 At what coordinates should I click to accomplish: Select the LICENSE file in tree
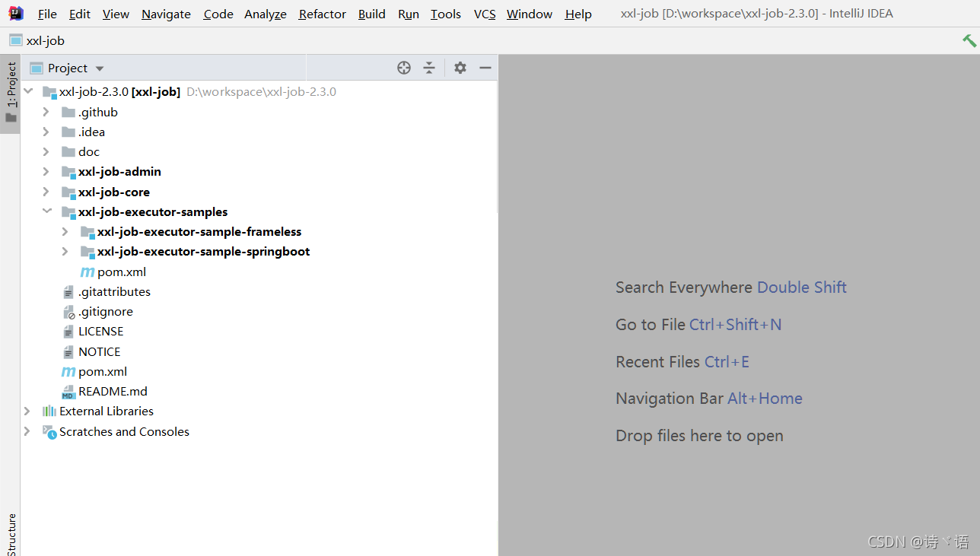[100, 332]
